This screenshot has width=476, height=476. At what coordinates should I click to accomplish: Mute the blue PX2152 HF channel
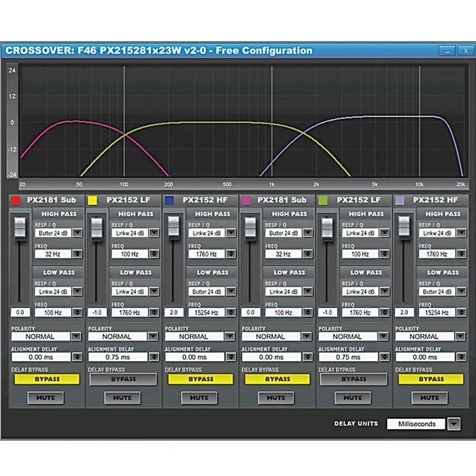click(199, 398)
